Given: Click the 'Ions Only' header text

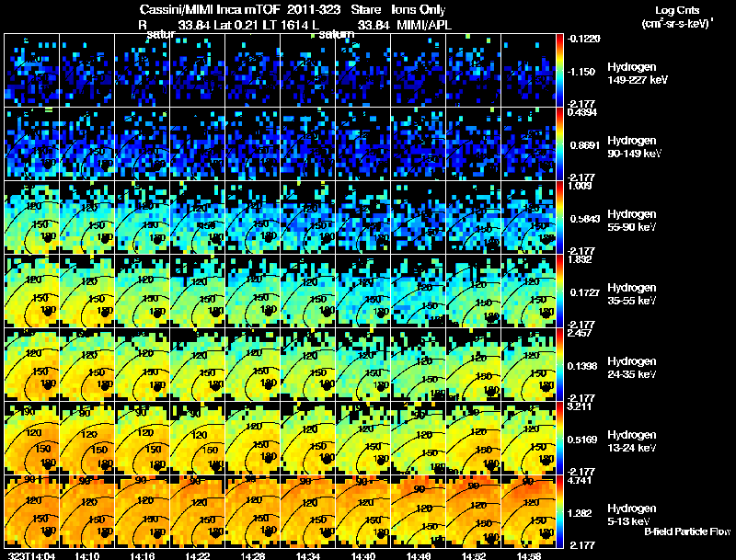Looking at the screenshot, I should (419, 9).
